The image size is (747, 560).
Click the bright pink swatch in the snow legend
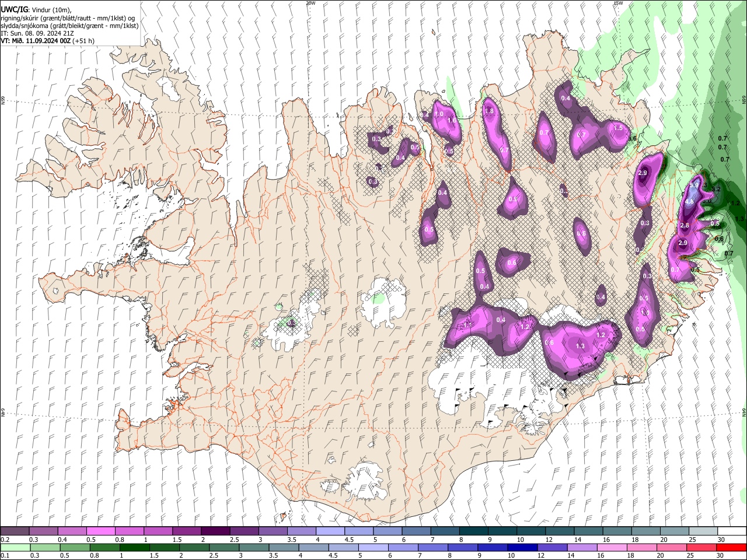(100, 531)
